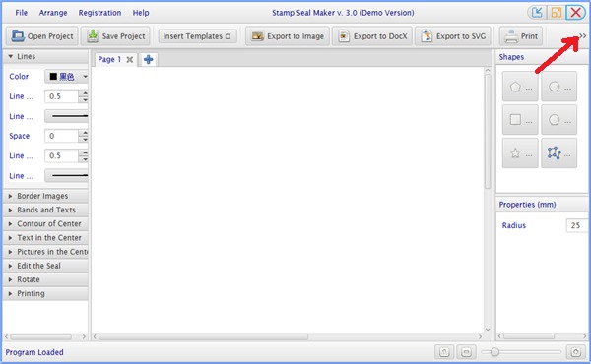Expand the Border Images section

45,196
